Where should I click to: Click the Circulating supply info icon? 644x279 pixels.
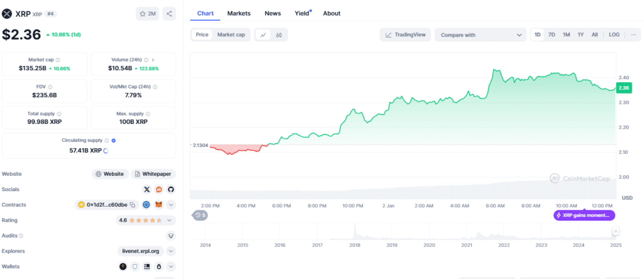click(107, 140)
